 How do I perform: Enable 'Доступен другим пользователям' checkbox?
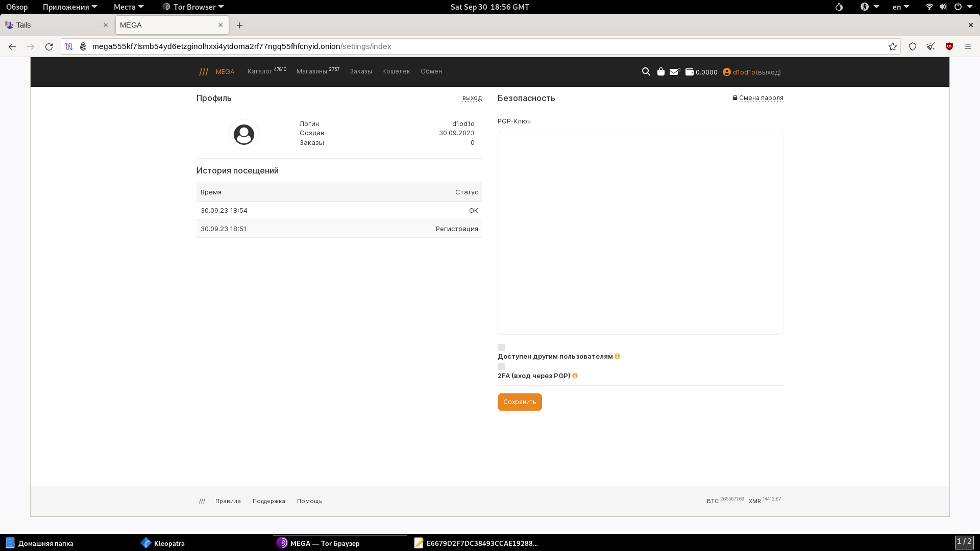pyautogui.click(x=501, y=347)
